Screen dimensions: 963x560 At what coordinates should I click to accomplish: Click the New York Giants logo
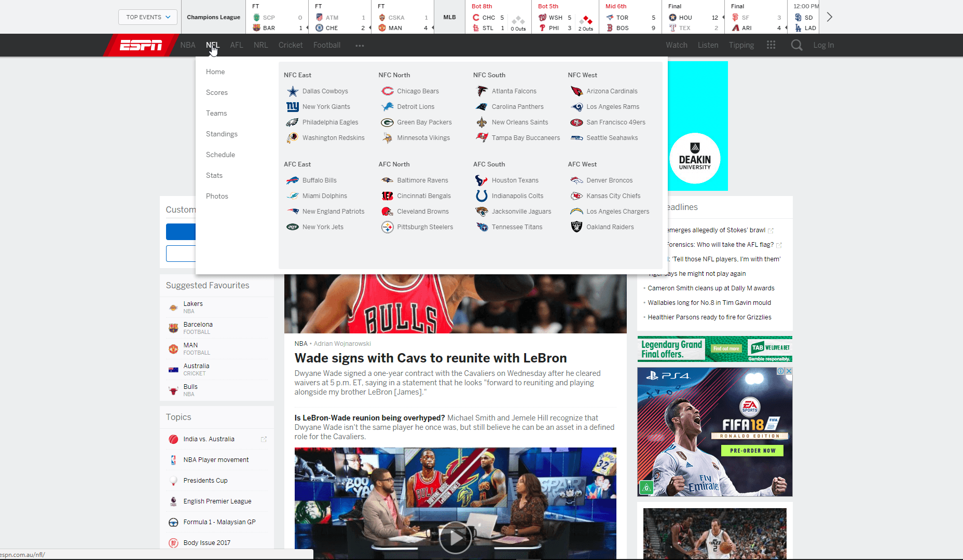click(293, 107)
